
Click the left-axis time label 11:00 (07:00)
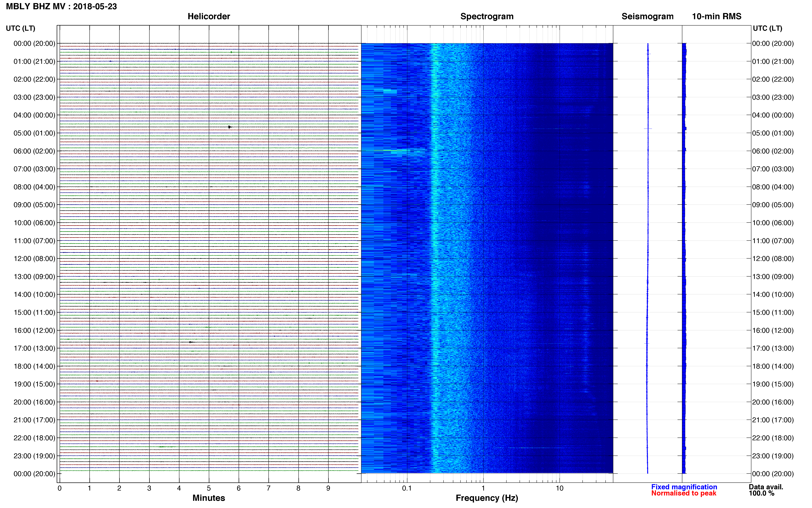pos(34,241)
